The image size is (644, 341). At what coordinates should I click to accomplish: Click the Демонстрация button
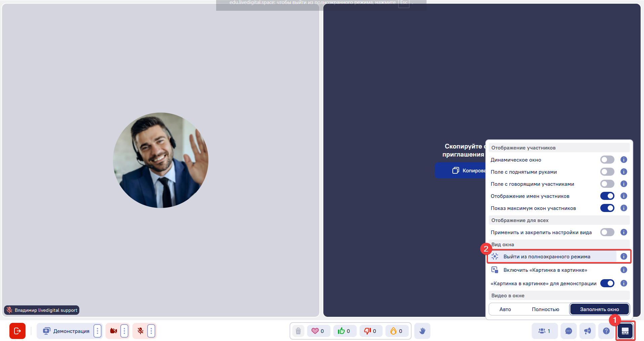pyautogui.click(x=66, y=331)
